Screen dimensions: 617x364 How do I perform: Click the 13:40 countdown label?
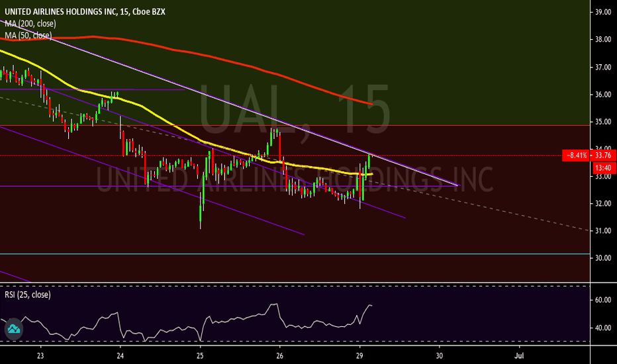(x=604, y=168)
